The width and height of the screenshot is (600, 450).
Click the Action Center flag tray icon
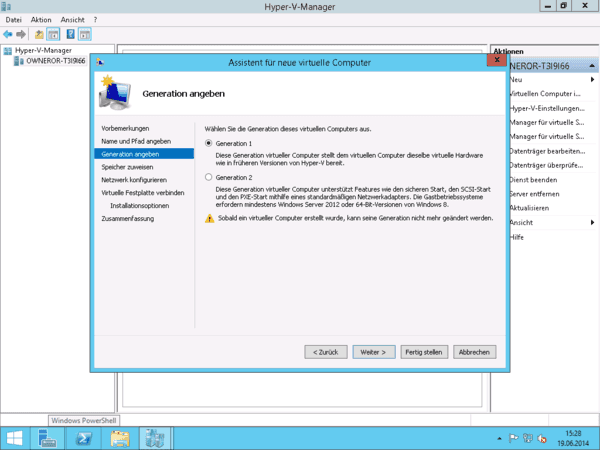[513, 439]
